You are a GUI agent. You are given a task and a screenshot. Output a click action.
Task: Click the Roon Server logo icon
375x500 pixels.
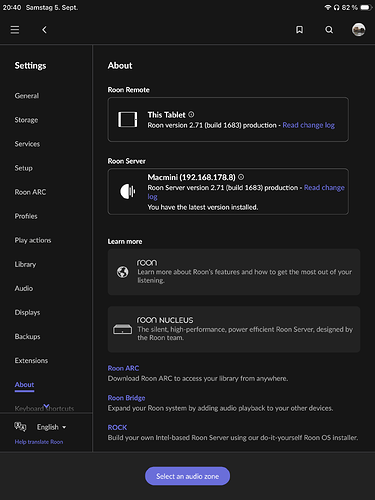point(128,191)
